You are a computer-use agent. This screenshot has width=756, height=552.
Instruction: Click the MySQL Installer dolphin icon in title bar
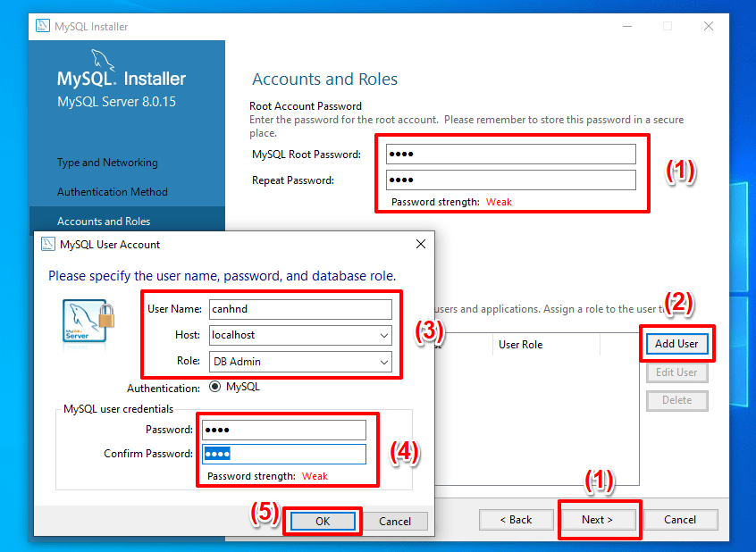coord(43,27)
